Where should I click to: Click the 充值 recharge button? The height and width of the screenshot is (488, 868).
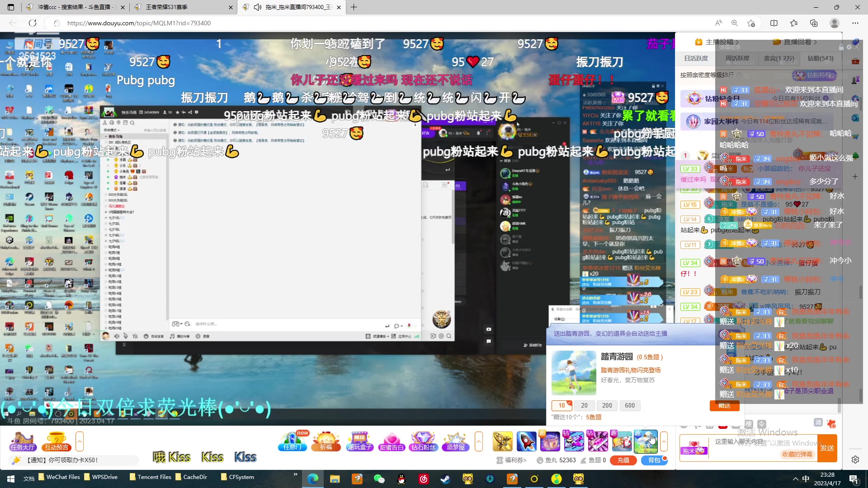tap(623, 460)
